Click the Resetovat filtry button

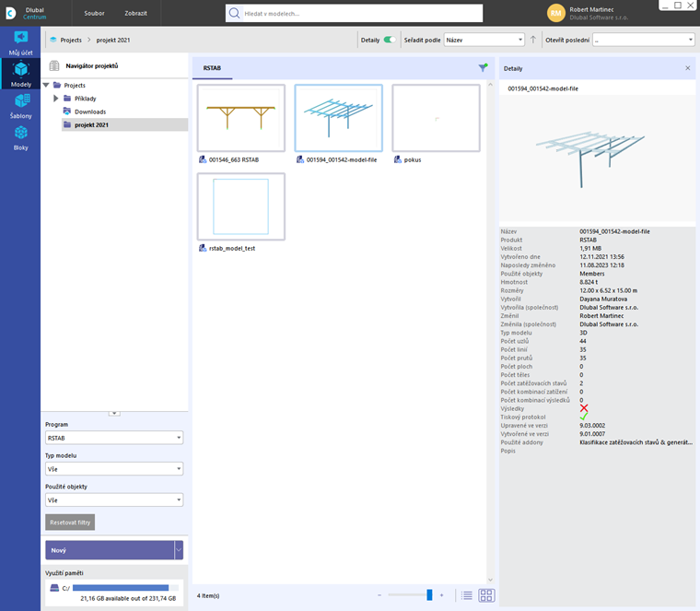click(x=70, y=523)
